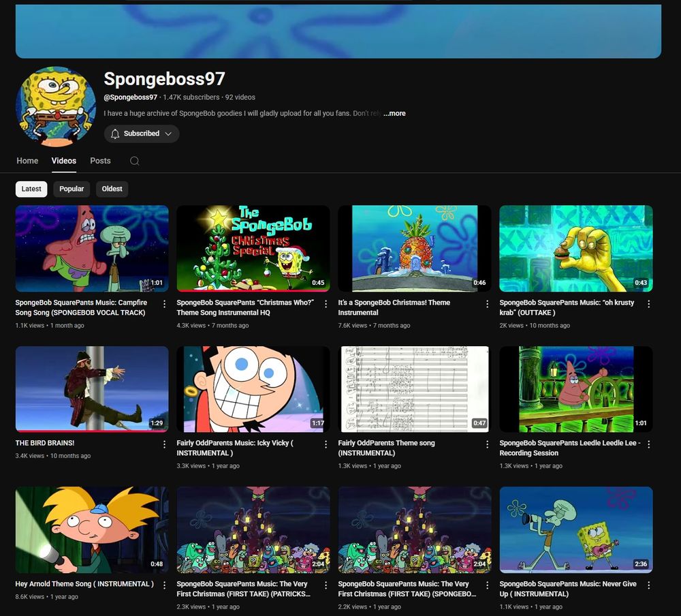Screen dimensions: 681x616
Task: Click the "92 videos" count text
Action: coord(240,97)
